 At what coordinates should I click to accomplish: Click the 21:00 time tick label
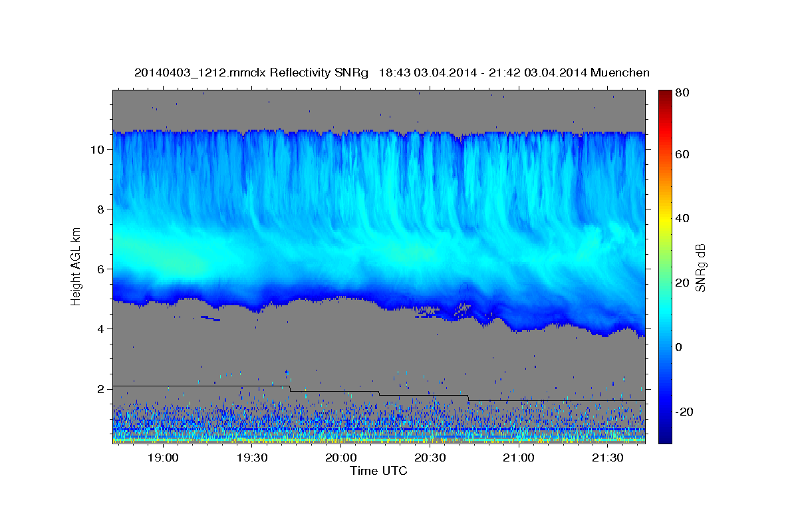[519, 458]
